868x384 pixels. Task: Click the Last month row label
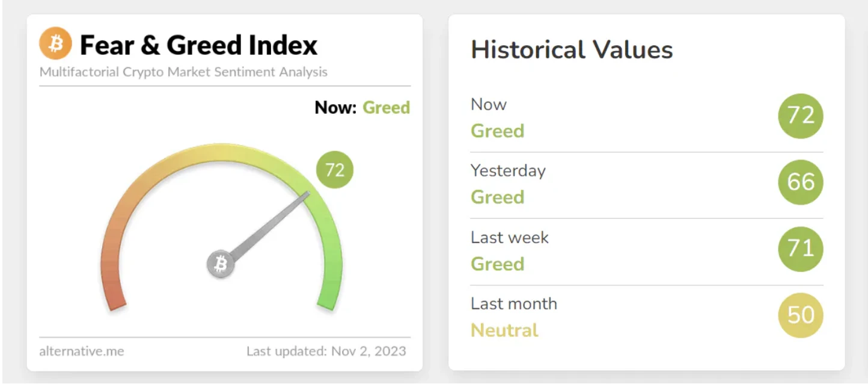[x=514, y=303]
